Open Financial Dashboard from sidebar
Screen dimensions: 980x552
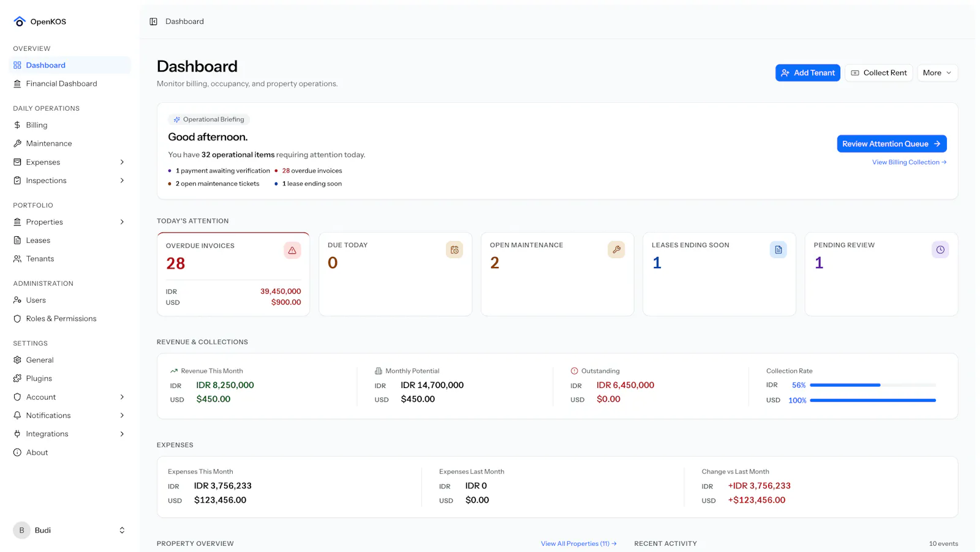(70, 84)
